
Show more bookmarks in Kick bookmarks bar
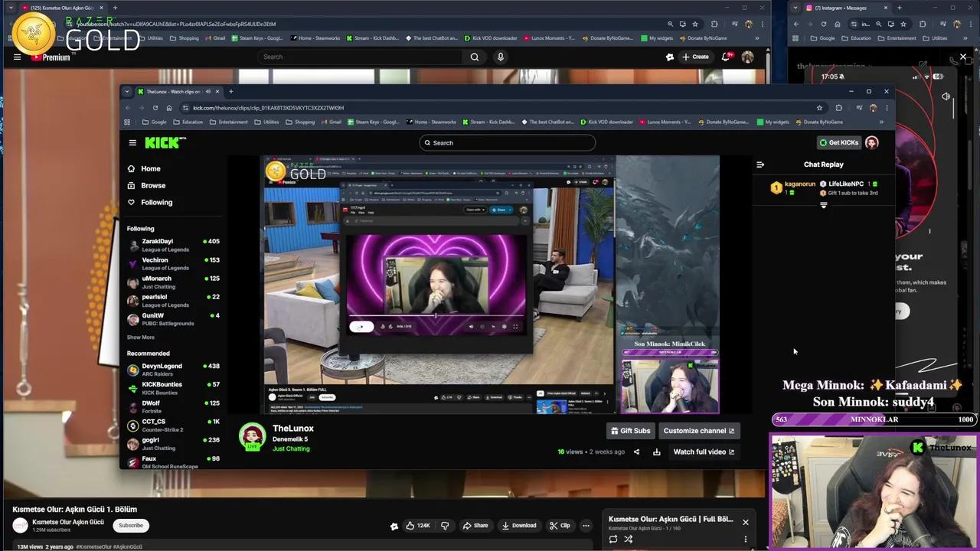point(881,122)
